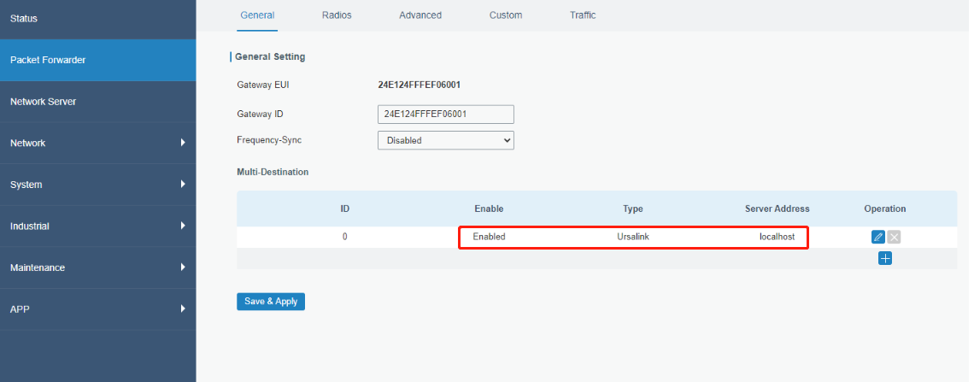Expand the System sidebar menu arrow

click(x=183, y=185)
